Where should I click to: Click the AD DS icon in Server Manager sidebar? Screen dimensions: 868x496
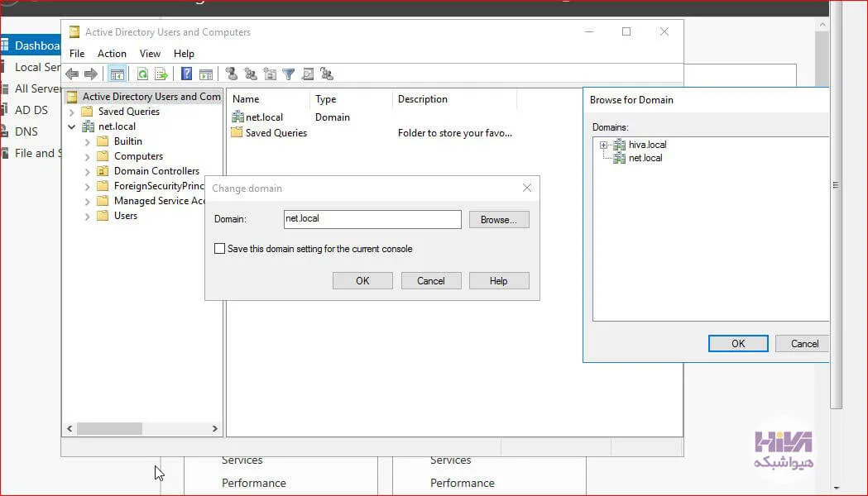click(x=5, y=110)
